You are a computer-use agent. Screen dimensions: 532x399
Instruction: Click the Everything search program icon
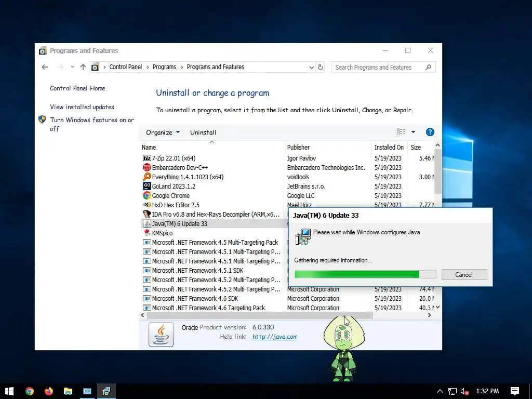coord(147,177)
